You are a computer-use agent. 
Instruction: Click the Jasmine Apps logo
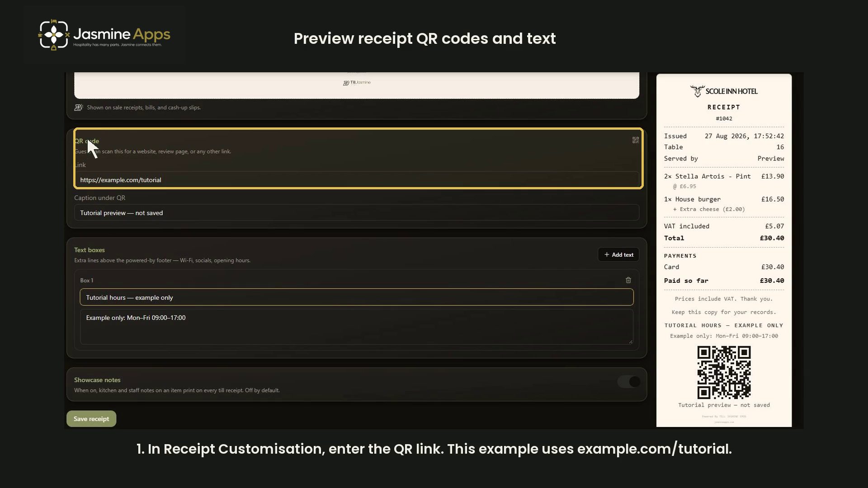pyautogui.click(x=104, y=35)
